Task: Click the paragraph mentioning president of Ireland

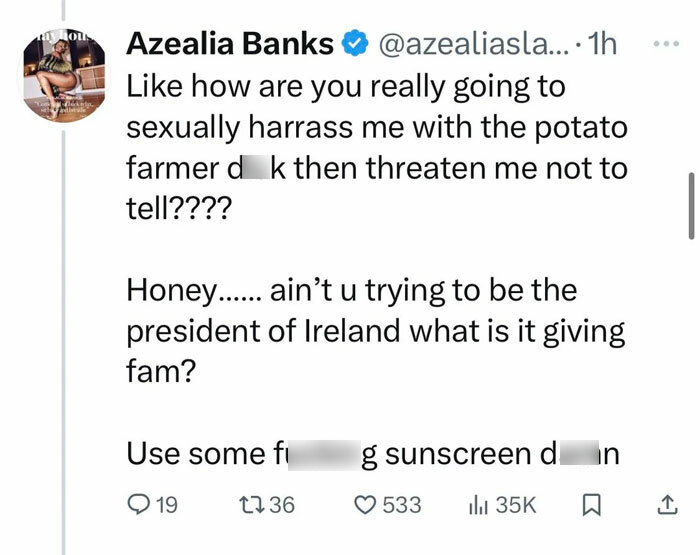Action: [374, 331]
